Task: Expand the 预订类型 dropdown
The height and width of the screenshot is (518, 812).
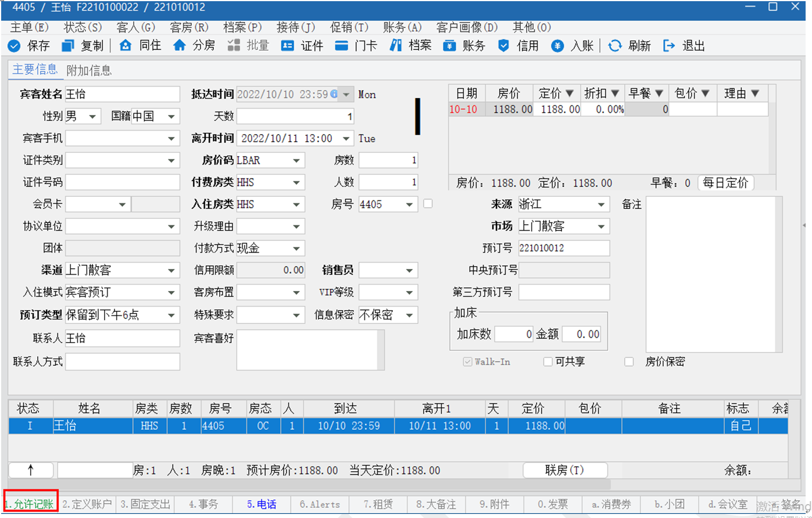Action: point(172,315)
